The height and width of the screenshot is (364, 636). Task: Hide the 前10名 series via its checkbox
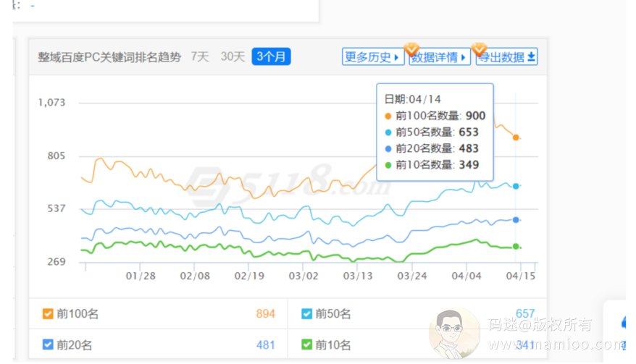(x=306, y=344)
